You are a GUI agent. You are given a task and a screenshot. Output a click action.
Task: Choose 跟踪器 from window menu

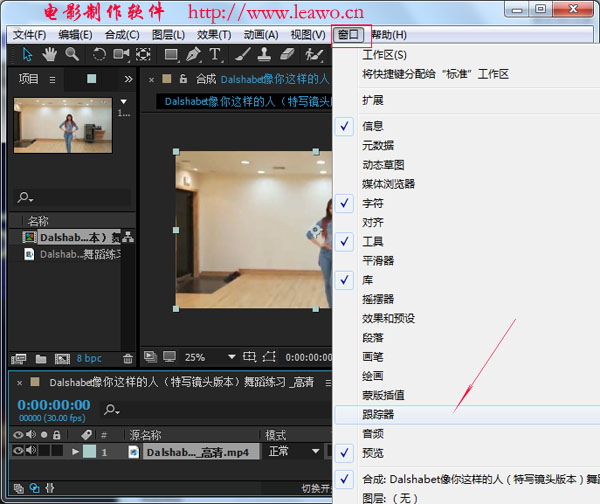(468, 414)
